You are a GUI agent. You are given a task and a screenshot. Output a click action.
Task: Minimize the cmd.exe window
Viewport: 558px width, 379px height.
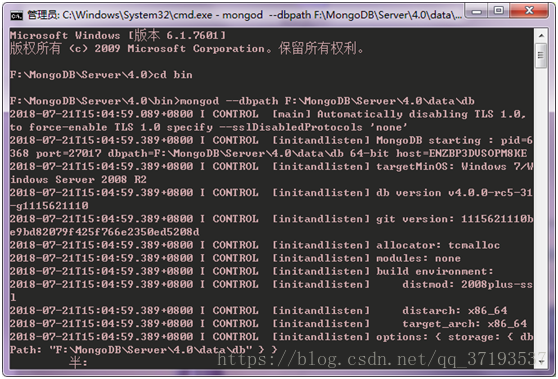[x=477, y=11]
